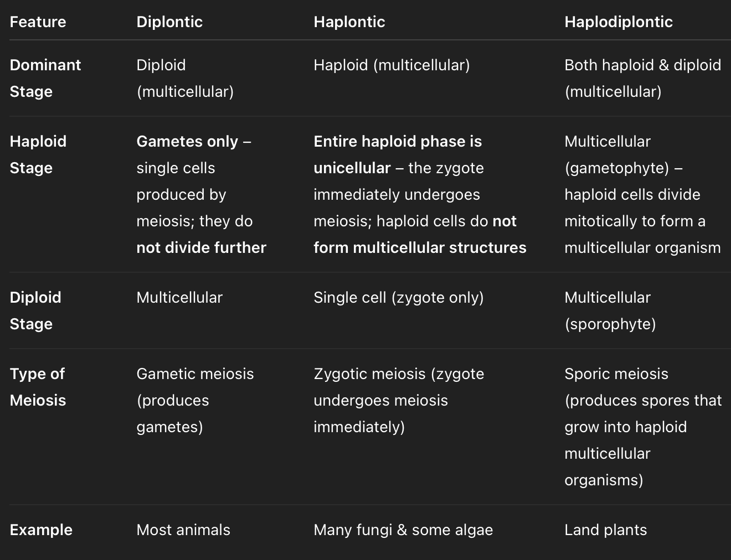Click 'Entire haploid phase is unicellular' text
731x560 pixels.
coord(398,154)
